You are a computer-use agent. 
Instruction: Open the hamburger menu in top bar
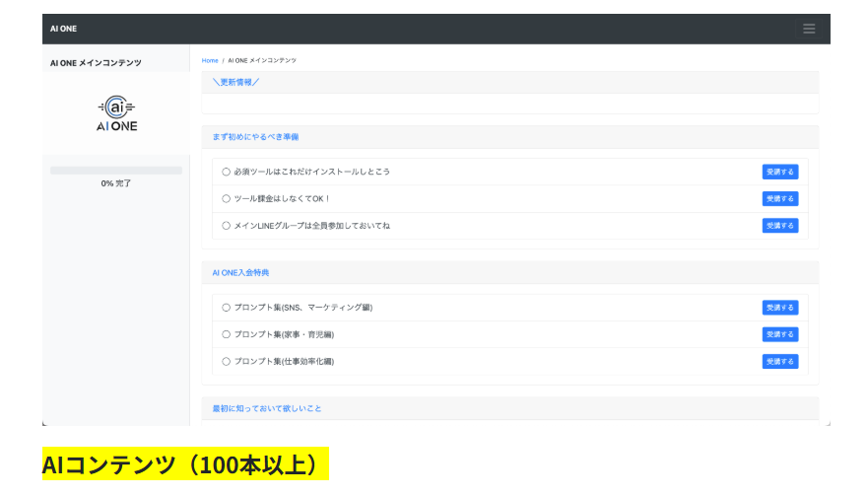pos(809,29)
